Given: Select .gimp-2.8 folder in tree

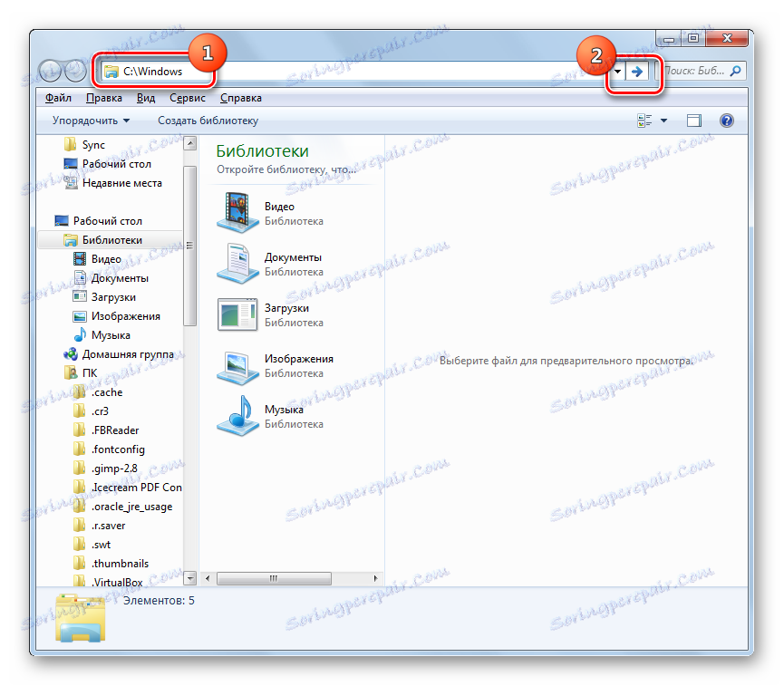Looking at the screenshot, I should [x=105, y=469].
